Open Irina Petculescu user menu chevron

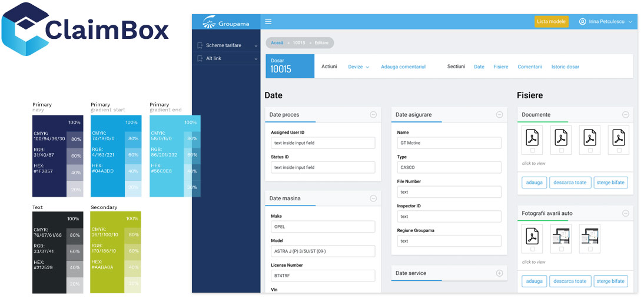[x=630, y=22]
